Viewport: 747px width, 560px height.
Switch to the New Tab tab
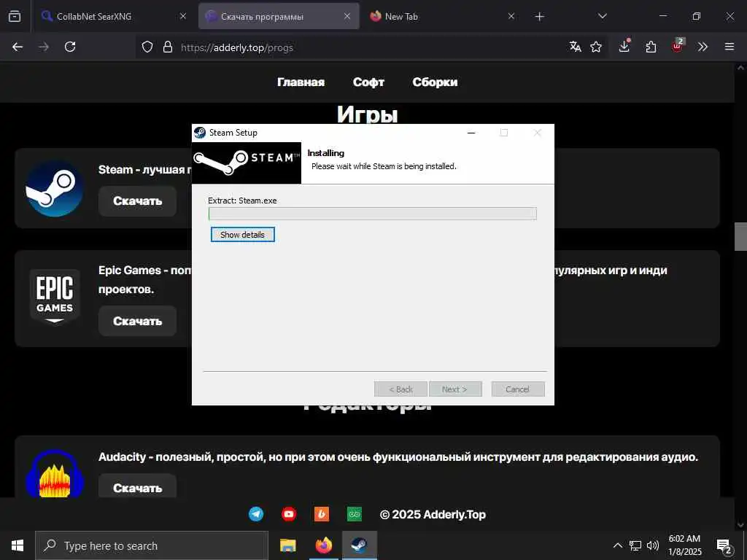(x=441, y=16)
